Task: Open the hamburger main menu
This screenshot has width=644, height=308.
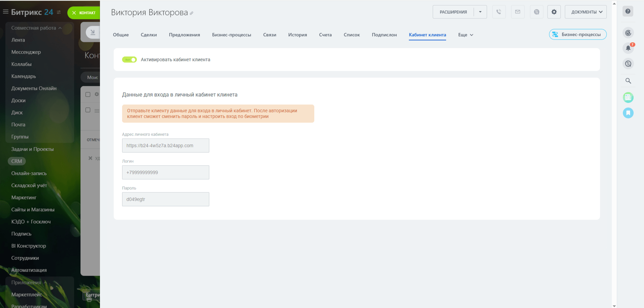Action: click(5, 12)
